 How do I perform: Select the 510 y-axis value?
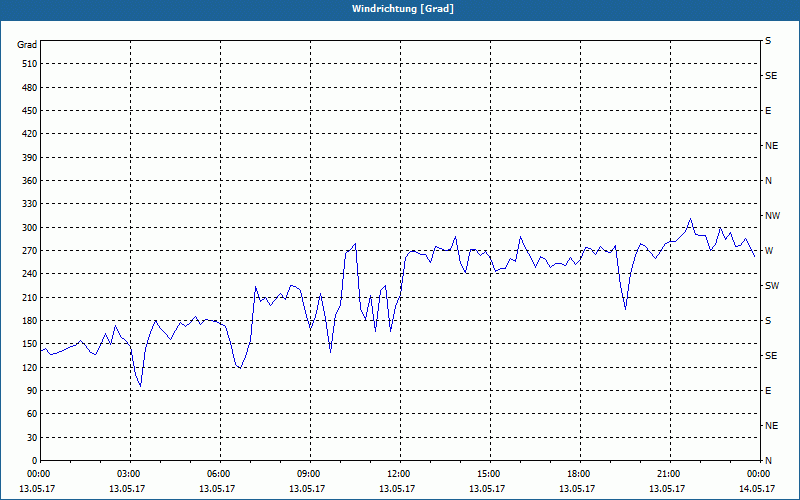tap(30, 64)
